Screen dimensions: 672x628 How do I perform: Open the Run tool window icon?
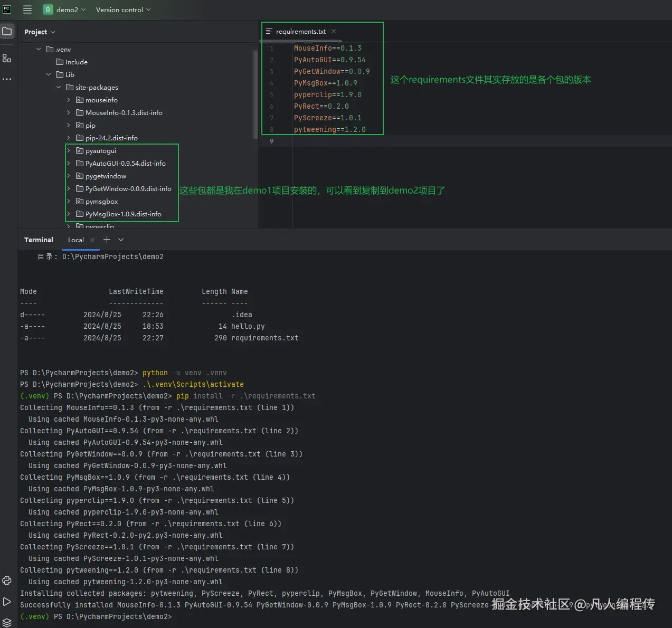[7, 602]
